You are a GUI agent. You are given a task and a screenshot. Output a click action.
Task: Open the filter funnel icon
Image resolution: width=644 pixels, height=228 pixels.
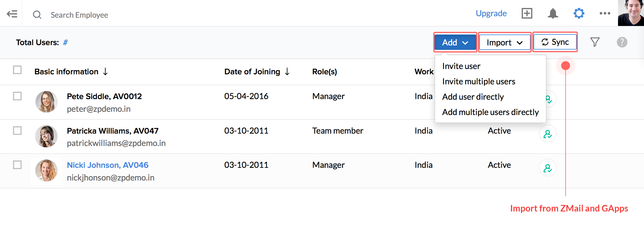595,42
